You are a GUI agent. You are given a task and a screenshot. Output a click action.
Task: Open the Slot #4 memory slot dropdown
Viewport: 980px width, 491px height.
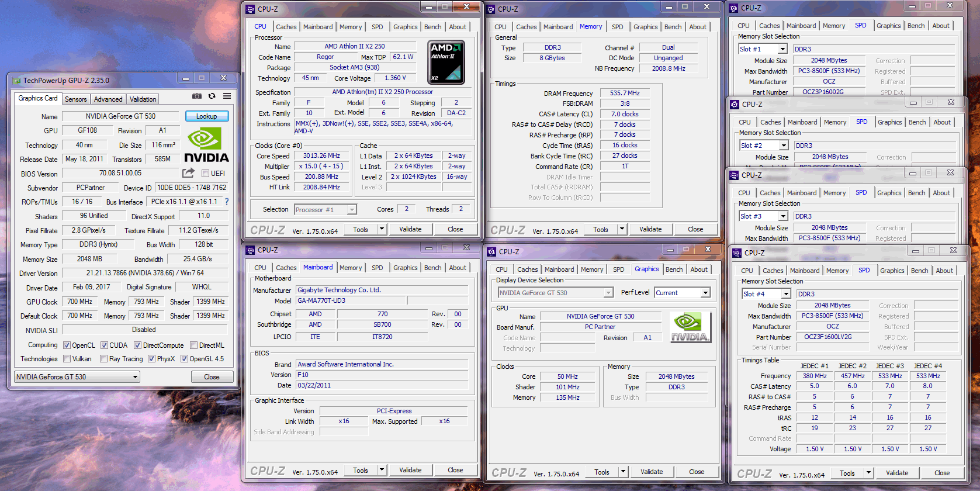(766, 294)
